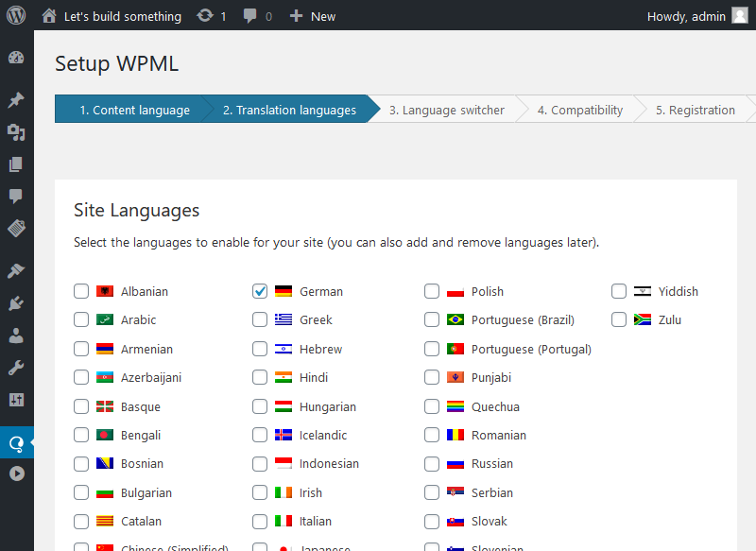Click the plus New icon

click(x=296, y=16)
